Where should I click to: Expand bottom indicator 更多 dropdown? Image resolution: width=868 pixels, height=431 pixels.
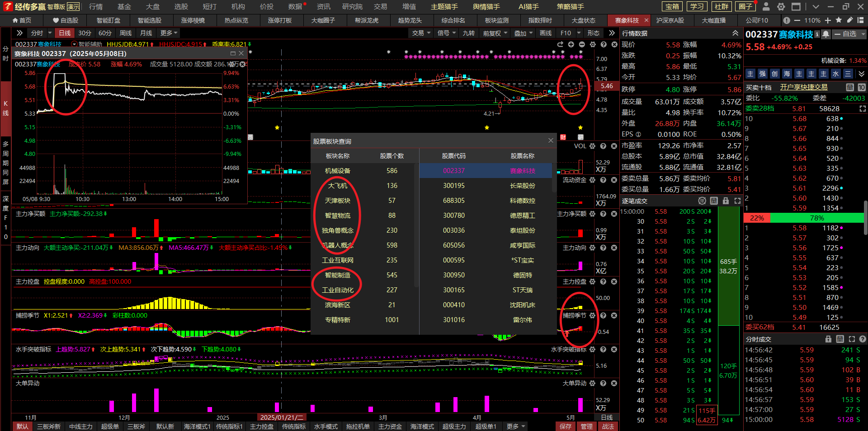click(516, 426)
